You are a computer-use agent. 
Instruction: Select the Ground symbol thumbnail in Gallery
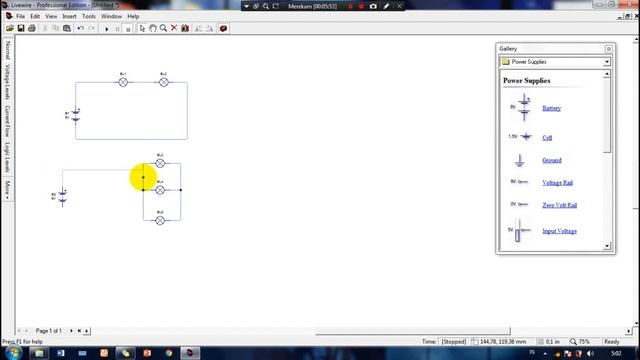point(519,160)
